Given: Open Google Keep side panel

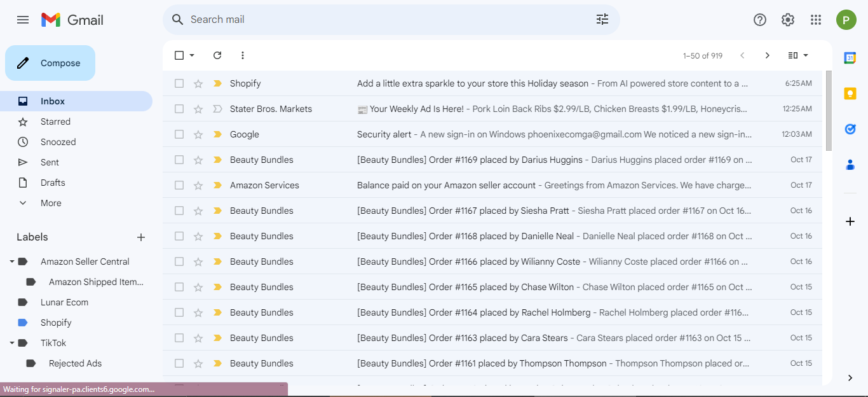Looking at the screenshot, I should coord(850,94).
